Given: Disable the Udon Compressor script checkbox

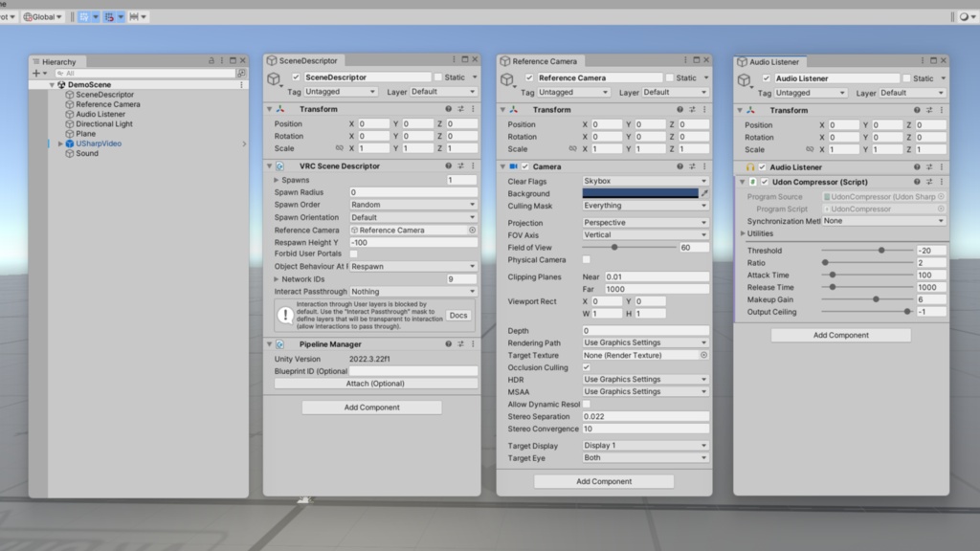Looking at the screenshot, I should [765, 182].
